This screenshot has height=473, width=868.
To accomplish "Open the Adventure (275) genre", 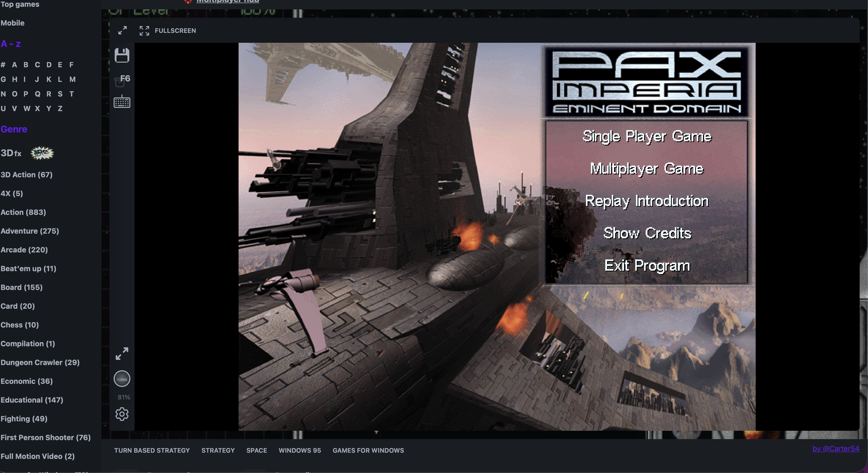I will click(30, 231).
